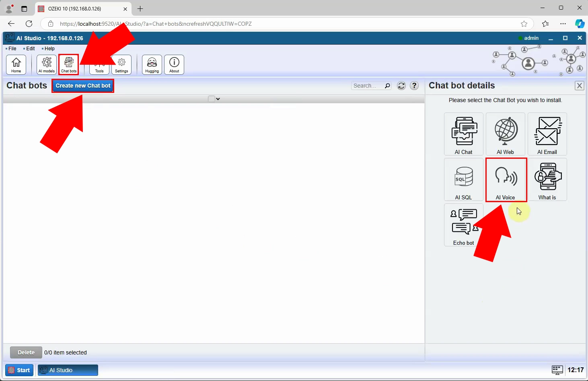Click the admin user label

[531, 38]
